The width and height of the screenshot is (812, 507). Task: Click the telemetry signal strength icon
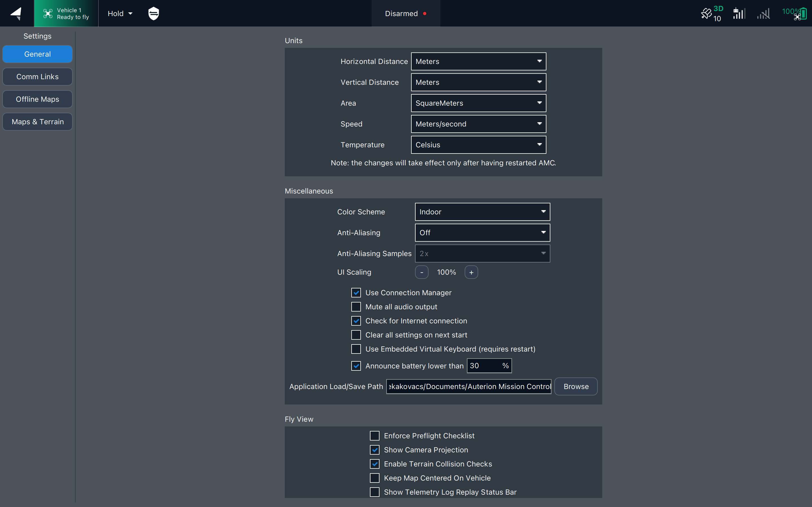tap(739, 14)
